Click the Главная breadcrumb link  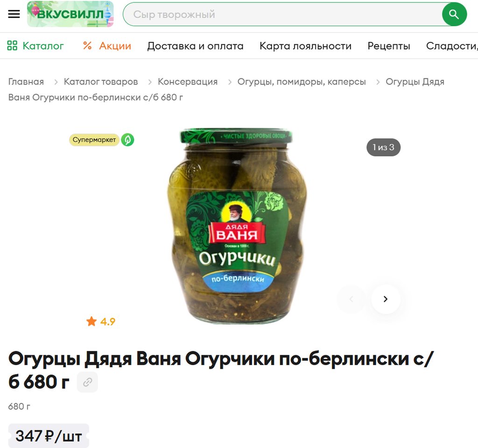pyautogui.click(x=26, y=82)
